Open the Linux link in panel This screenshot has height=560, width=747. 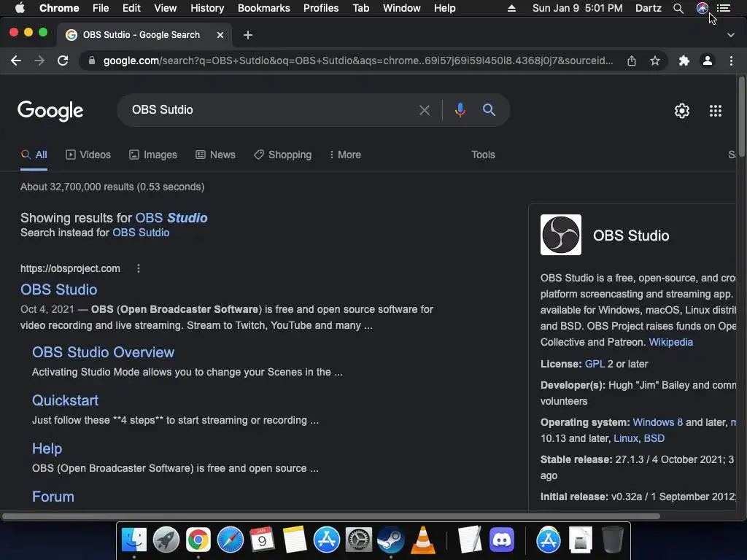tap(625, 438)
